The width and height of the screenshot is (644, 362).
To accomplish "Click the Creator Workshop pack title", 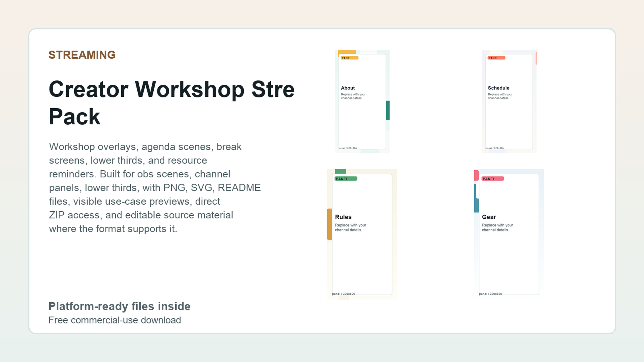I will coord(172,103).
